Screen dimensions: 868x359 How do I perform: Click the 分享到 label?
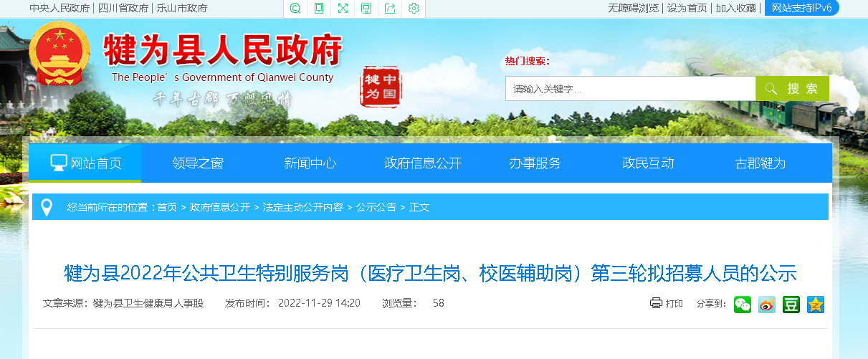pyautogui.click(x=712, y=303)
